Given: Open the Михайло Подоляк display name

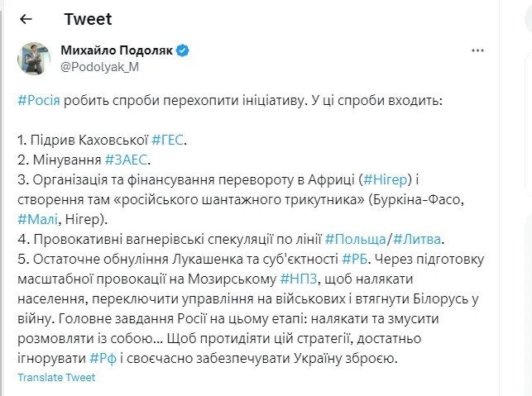Looking at the screenshot, I should [116, 51].
